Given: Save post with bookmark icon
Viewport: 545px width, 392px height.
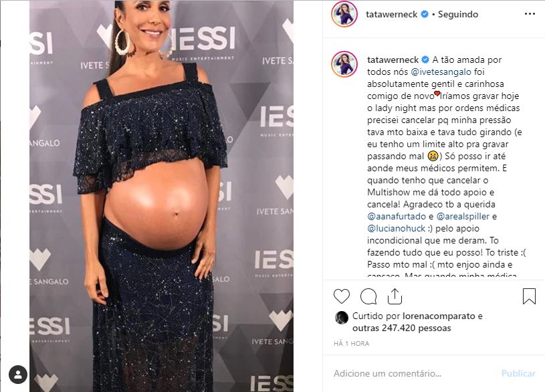Looking at the screenshot, I should 529,296.
